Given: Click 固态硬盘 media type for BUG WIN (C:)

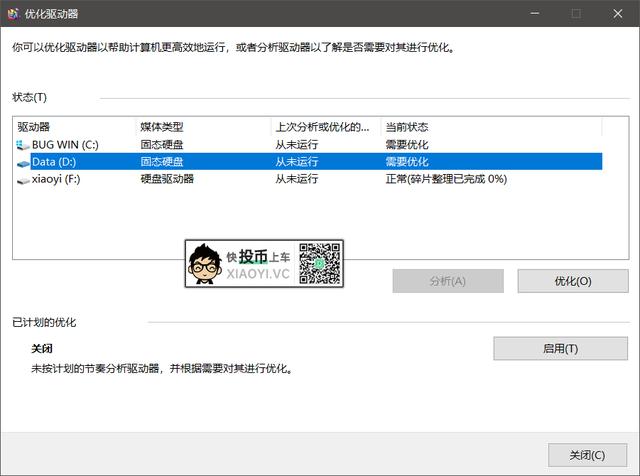Looking at the screenshot, I should click(x=162, y=145).
